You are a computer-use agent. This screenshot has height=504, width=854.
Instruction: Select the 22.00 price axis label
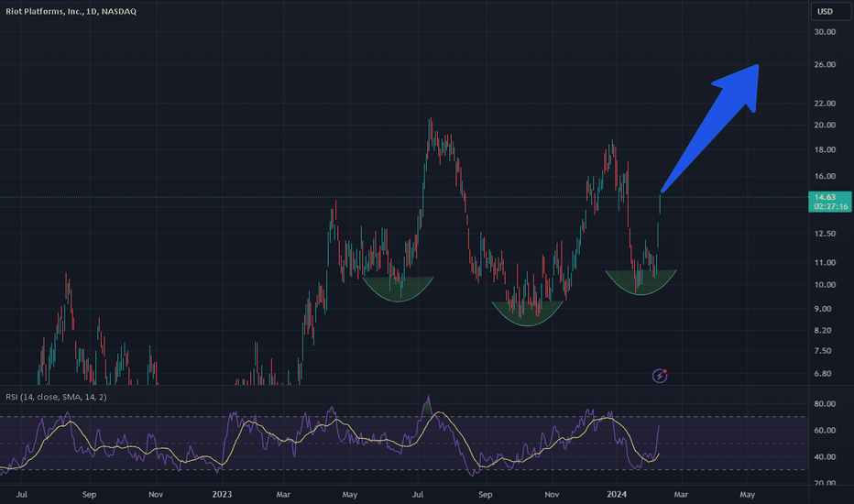coord(825,103)
